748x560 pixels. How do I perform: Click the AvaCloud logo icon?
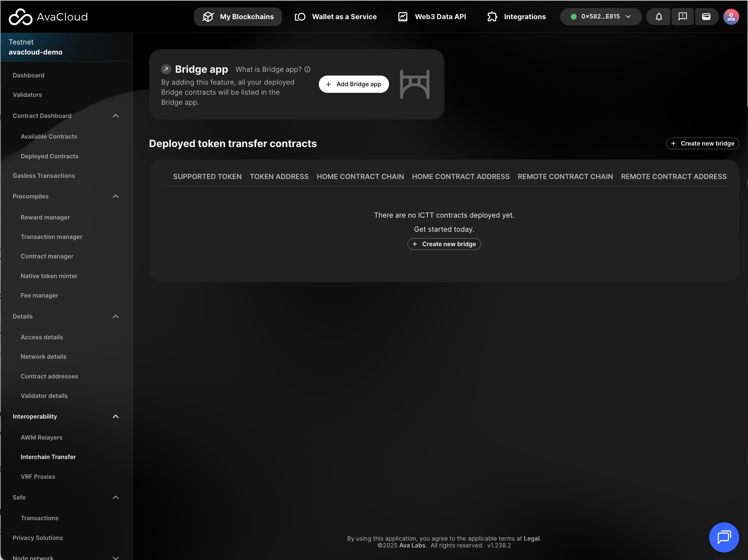20,17
